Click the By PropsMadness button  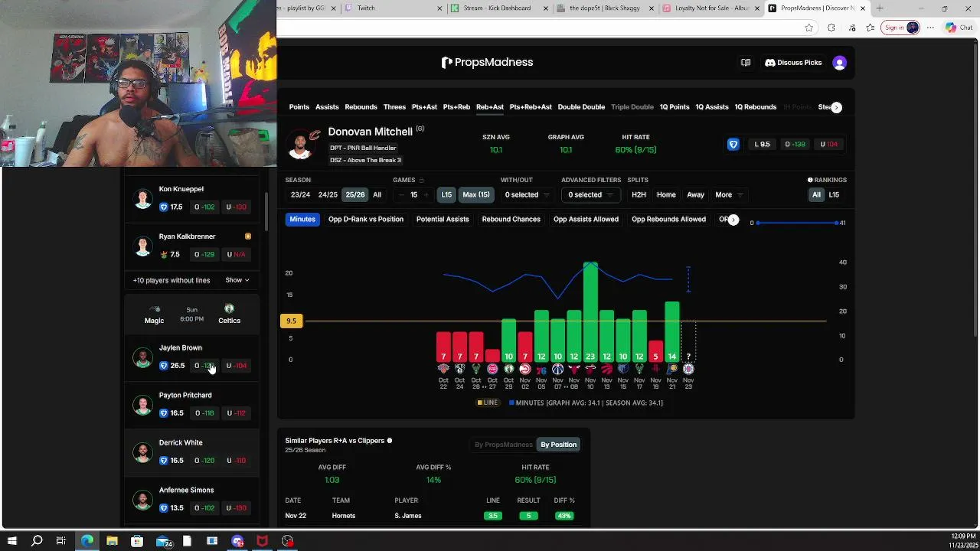point(503,445)
